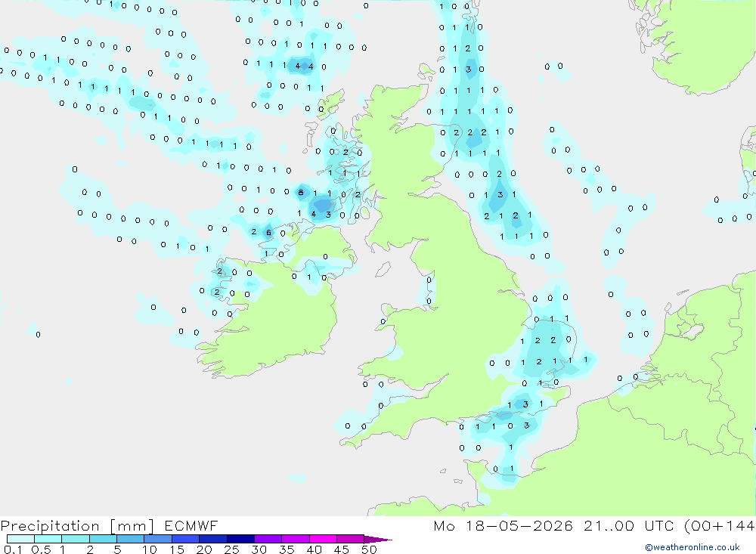
Task: Select the 40–45 mm magenta legend swatch
Action: click(x=323, y=539)
